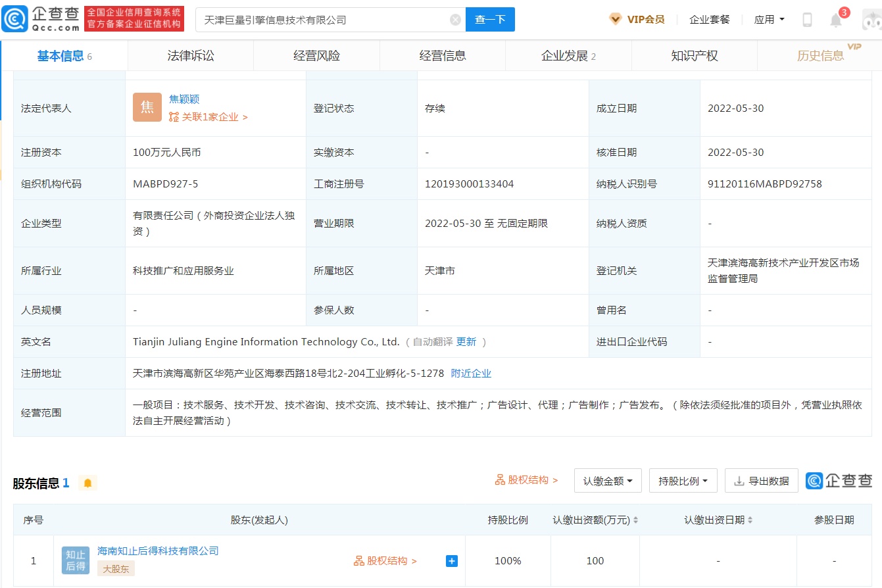Screen dimensions: 882x588
Task: Switch to the 历史信息 VIP tab
Action: coord(820,56)
